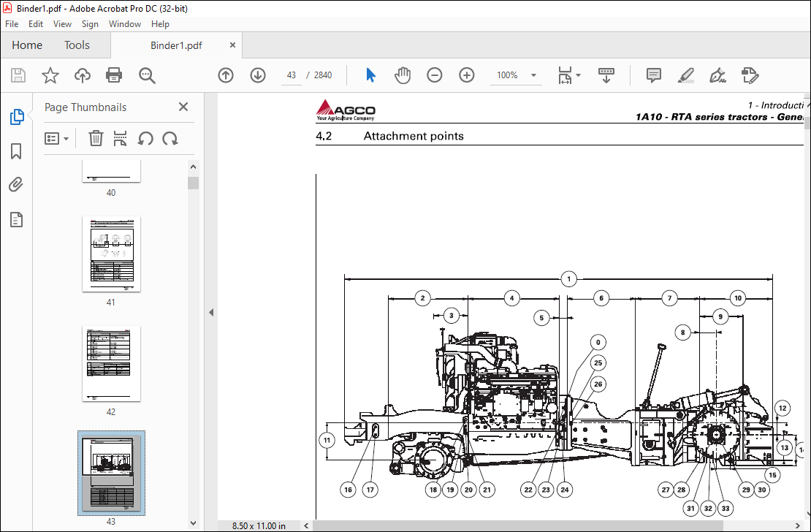Close the Binder1.pdf tab
This screenshot has height=532, width=811.
pyautogui.click(x=233, y=45)
